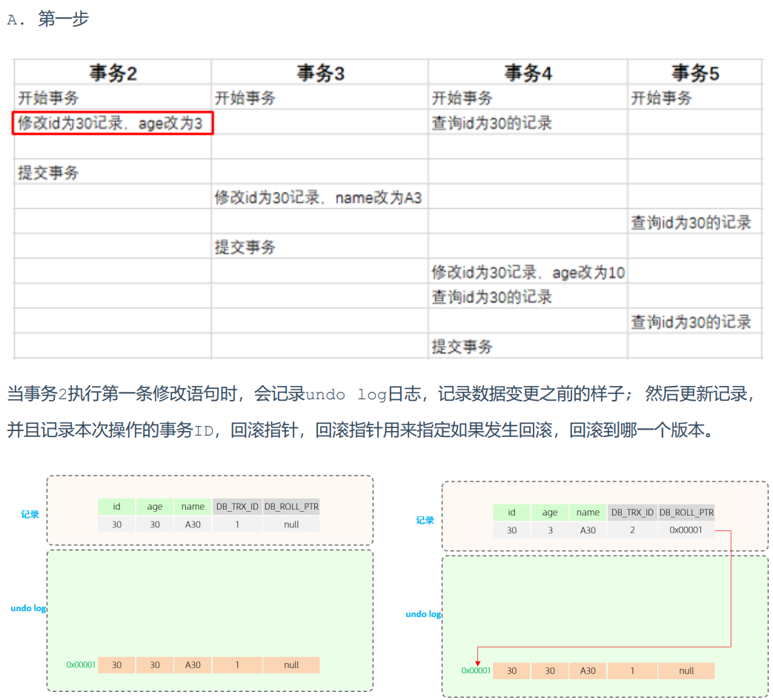Viewport: 773px width, 700px height.
Task: Click the "id" header in the left diagram
Action: [x=116, y=507]
